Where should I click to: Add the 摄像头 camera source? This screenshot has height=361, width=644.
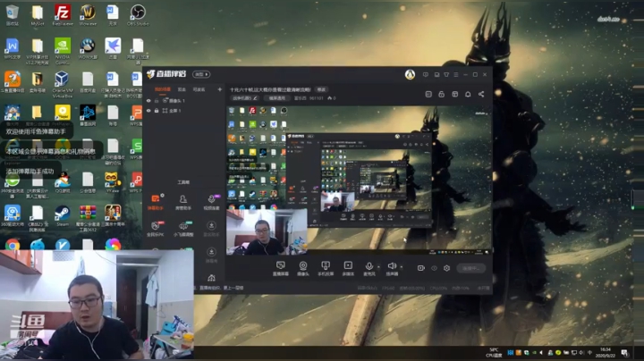pos(303,268)
